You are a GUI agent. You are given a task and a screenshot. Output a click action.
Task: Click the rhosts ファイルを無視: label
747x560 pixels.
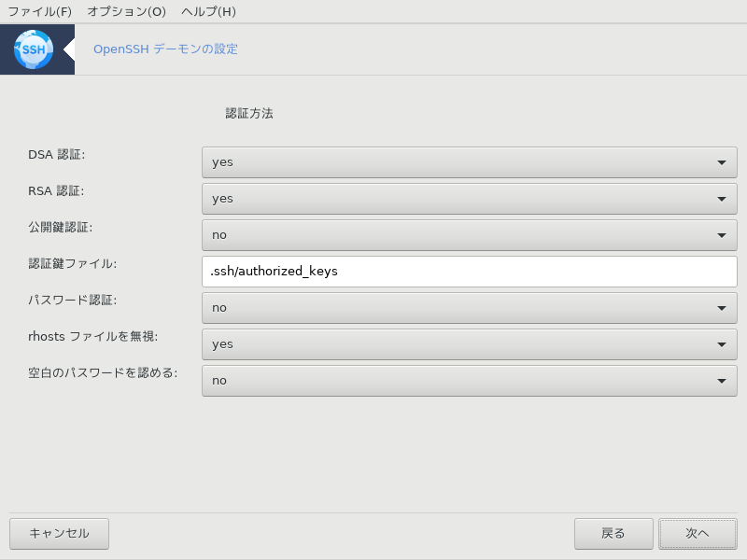click(x=92, y=336)
